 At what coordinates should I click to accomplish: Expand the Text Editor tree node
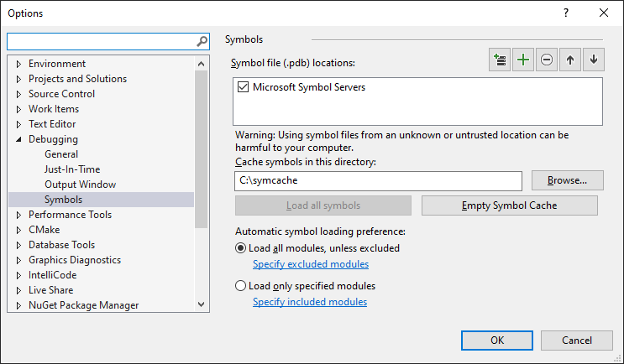pos(18,124)
